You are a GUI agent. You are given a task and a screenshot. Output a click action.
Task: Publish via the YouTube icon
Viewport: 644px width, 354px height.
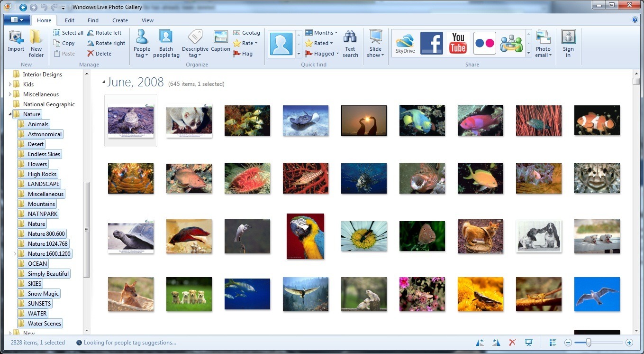458,43
